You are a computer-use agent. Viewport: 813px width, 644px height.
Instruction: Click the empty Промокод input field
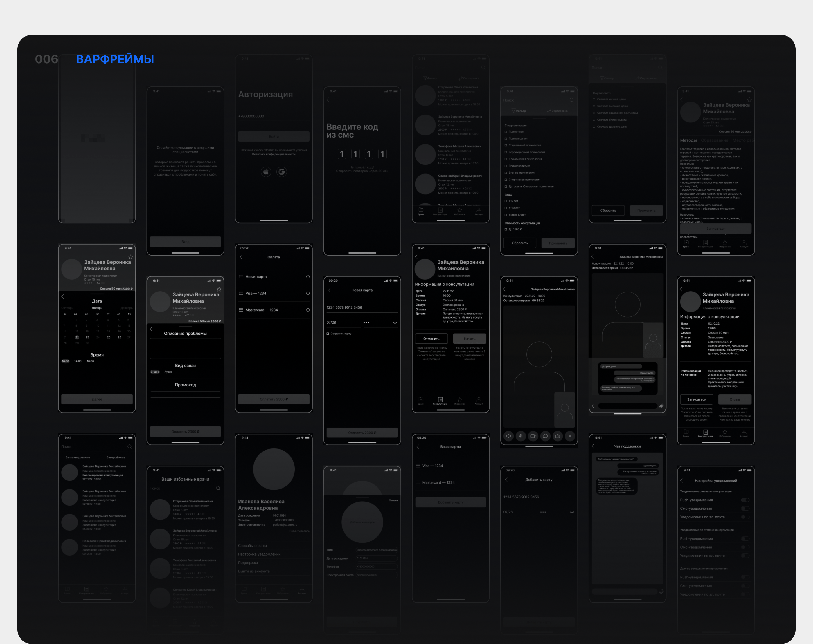[185, 395]
